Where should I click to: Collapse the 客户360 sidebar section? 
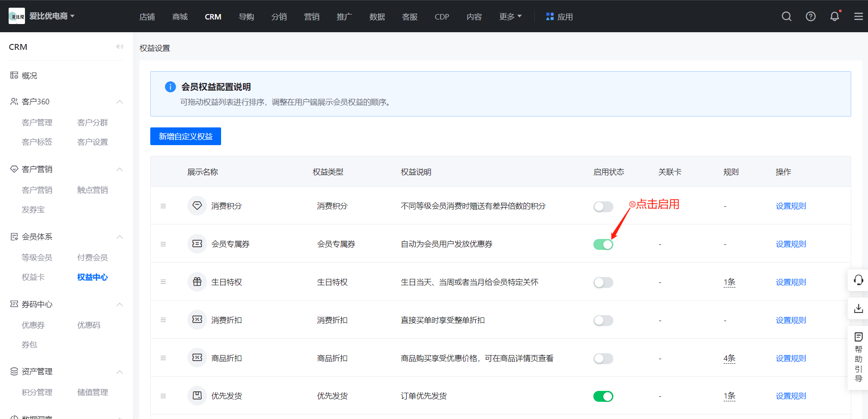119,102
